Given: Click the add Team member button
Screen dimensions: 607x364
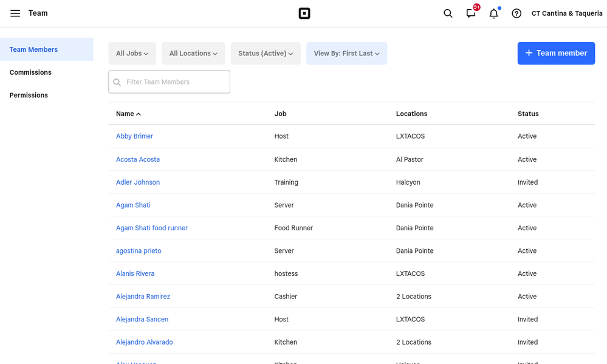Looking at the screenshot, I should 556,53.
